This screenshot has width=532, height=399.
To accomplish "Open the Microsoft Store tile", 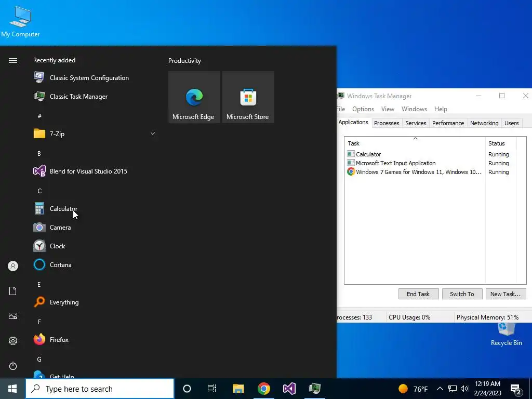I will 248,97.
